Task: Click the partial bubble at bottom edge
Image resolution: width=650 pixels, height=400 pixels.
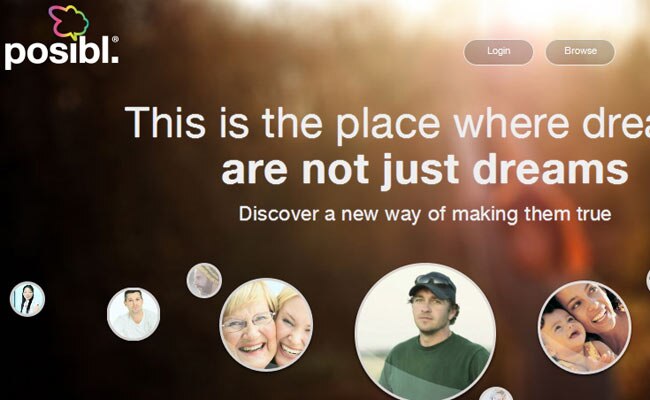Action: [x=496, y=394]
